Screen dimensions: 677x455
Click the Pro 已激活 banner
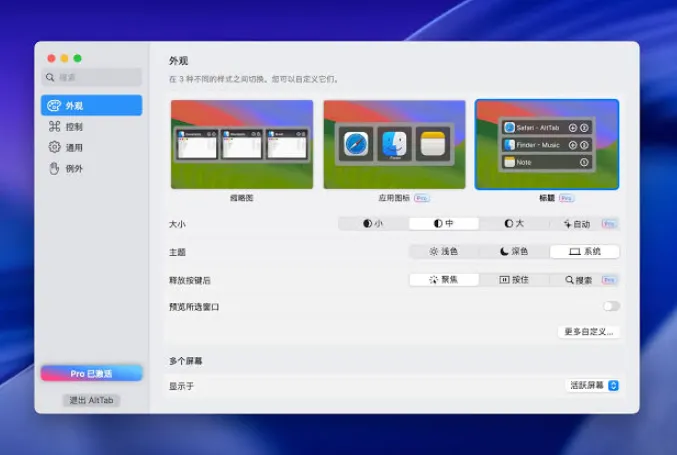point(92,373)
